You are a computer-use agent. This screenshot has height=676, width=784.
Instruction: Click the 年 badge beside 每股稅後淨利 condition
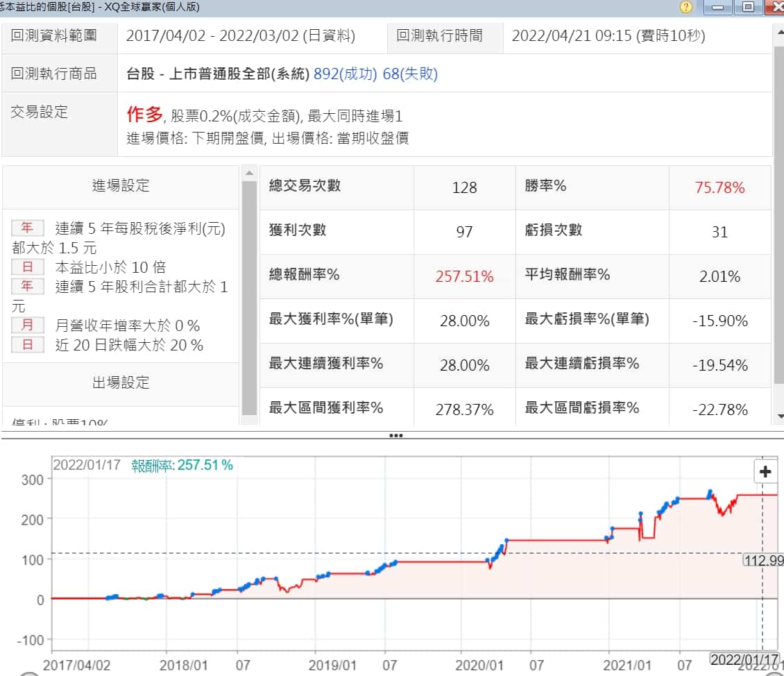click(28, 228)
